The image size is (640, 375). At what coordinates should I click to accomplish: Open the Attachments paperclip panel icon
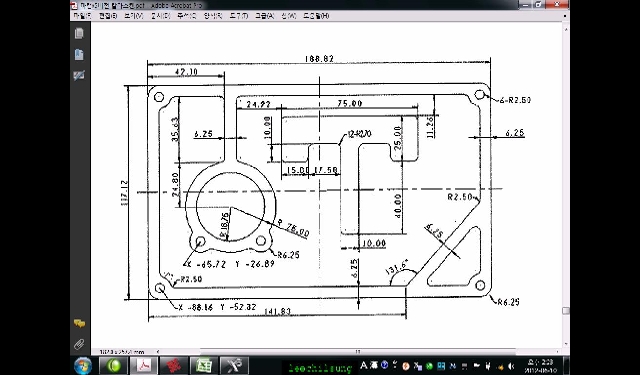click(x=79, y=344)
